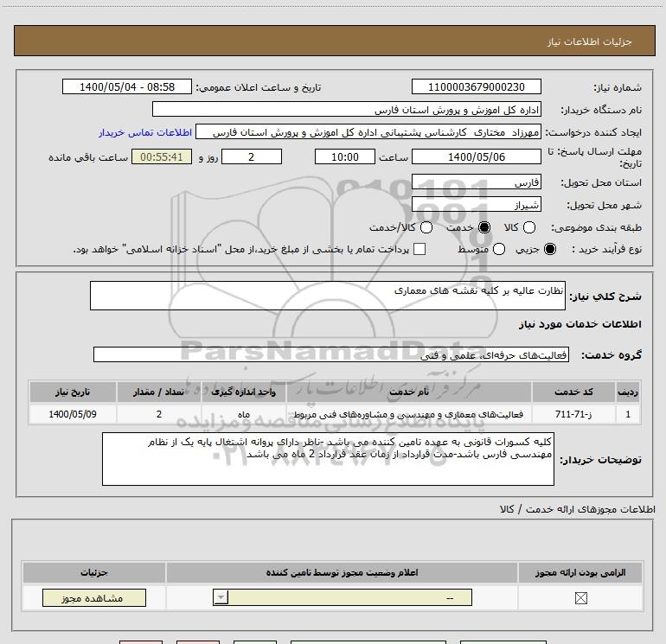Click the کد خدمت column header
Image resolution: width=666 pixels, height=644 pixels.
(x=573, y=392)
